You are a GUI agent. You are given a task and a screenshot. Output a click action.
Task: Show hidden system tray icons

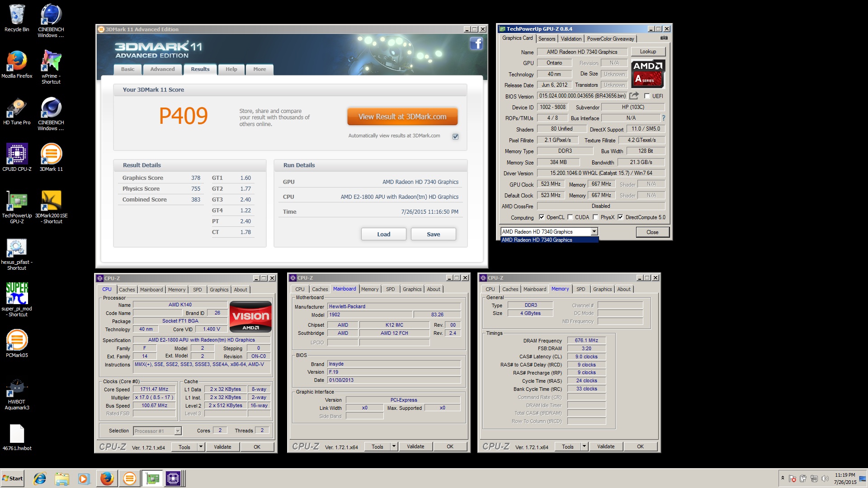click(x=783, y=478)
